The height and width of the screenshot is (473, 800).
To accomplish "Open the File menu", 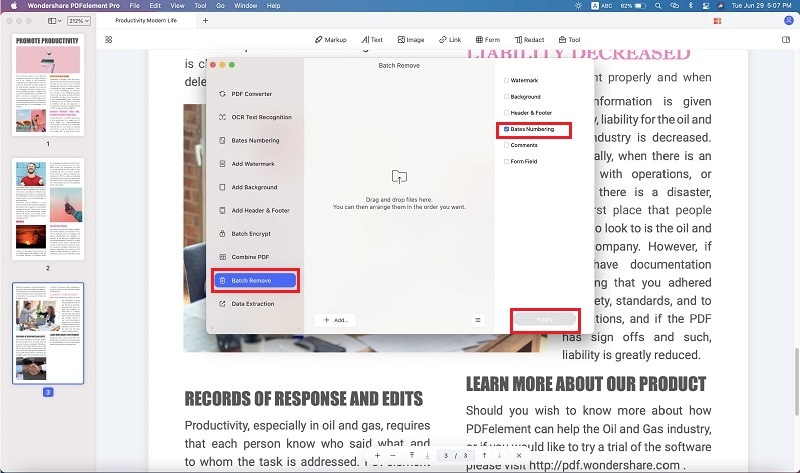I will point(134,6).
